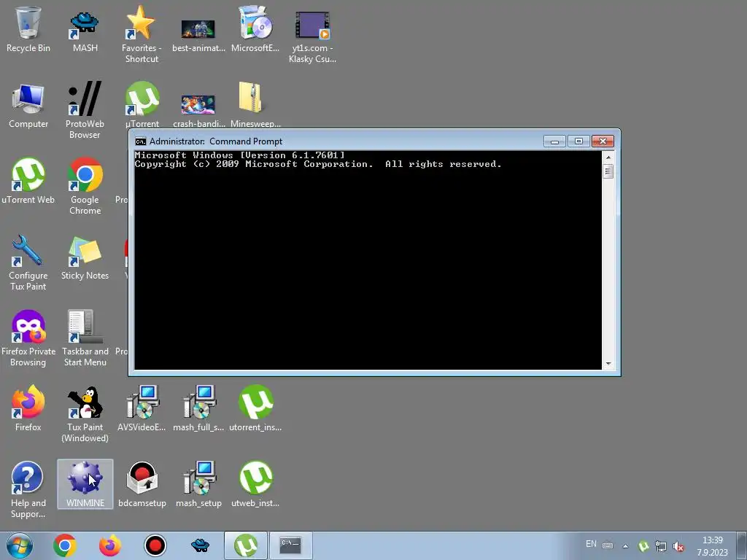Viewport: 747px width, 560px height.
Task: Select the utweb_inst... installer icon
Action: (255, 484)
